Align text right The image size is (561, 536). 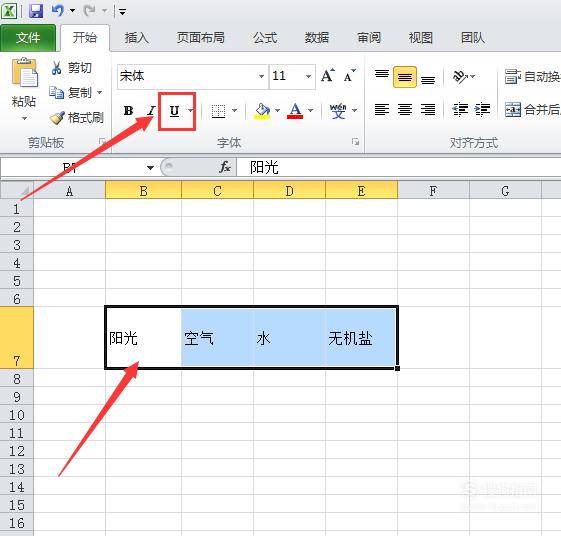(428, 109)
